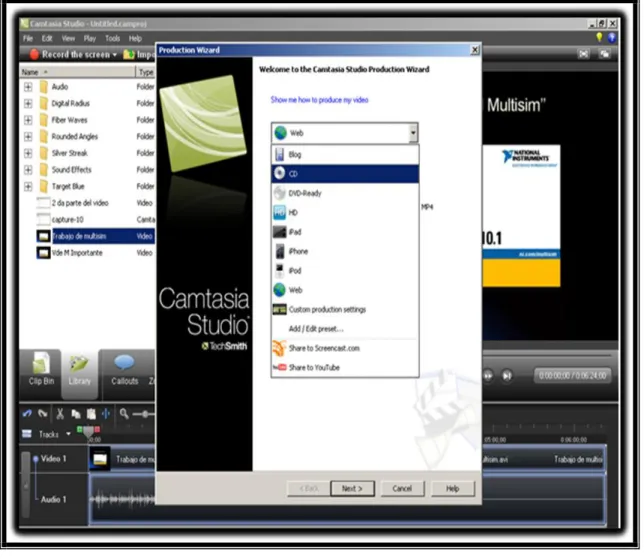
Task: Select the iPhone production preset
Action: pyautogui.click(x=345, y=251)
